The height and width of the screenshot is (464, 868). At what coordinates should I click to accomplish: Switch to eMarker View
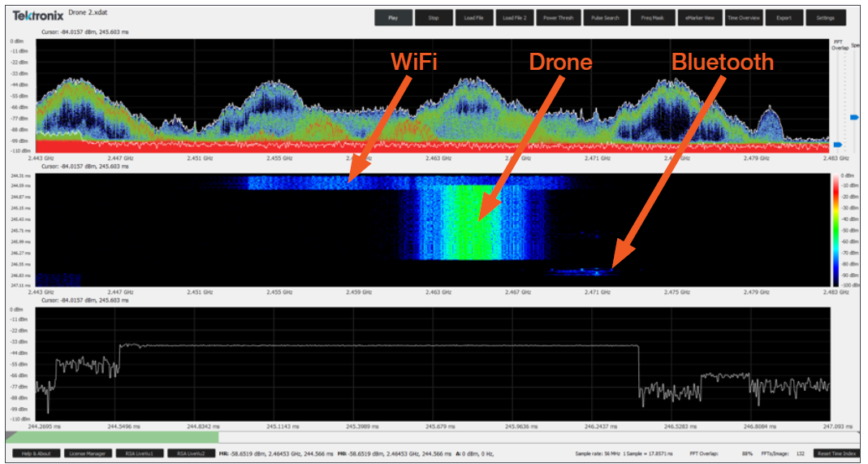(698, 18)
